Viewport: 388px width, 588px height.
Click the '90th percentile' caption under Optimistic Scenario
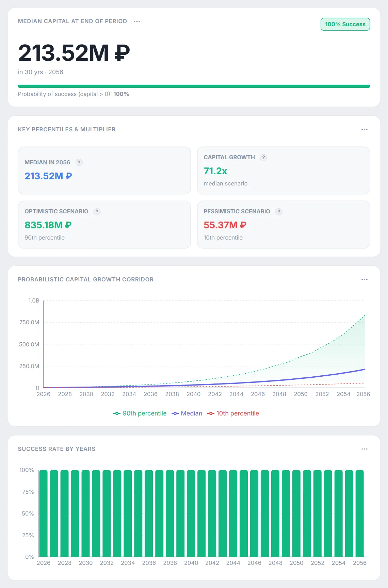(x=45, y=238)
